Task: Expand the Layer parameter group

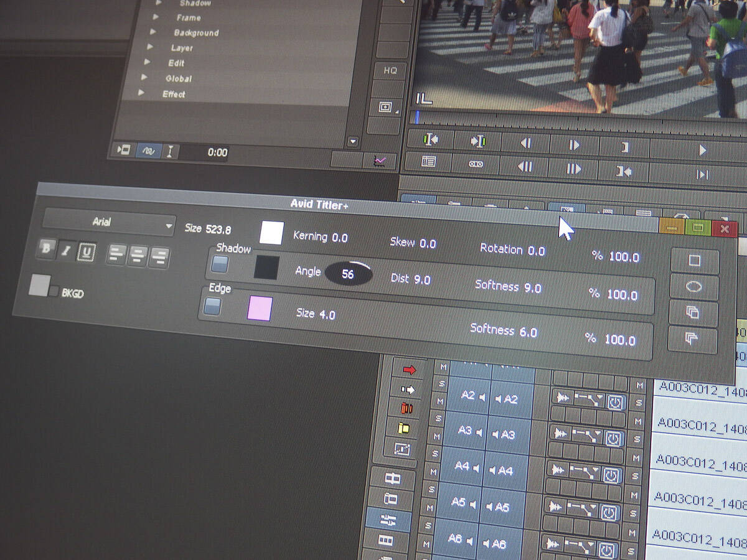Action: click(x=150, y=47)
